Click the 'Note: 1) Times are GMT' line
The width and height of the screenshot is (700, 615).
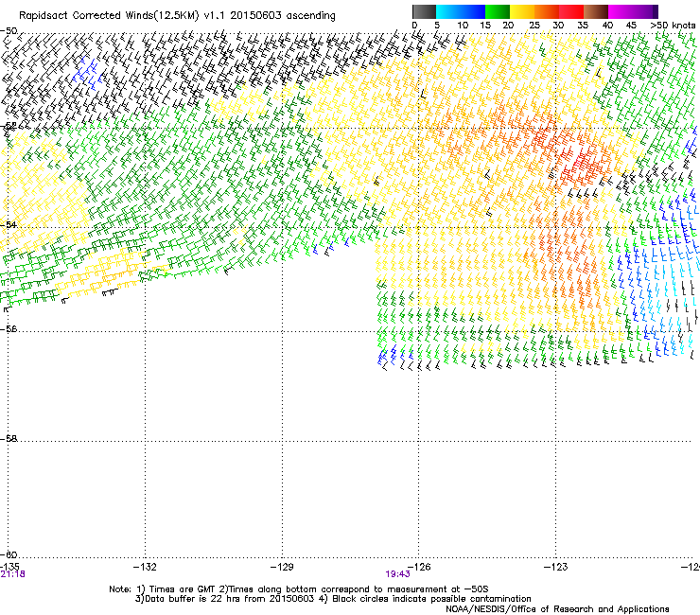point(299,589)
